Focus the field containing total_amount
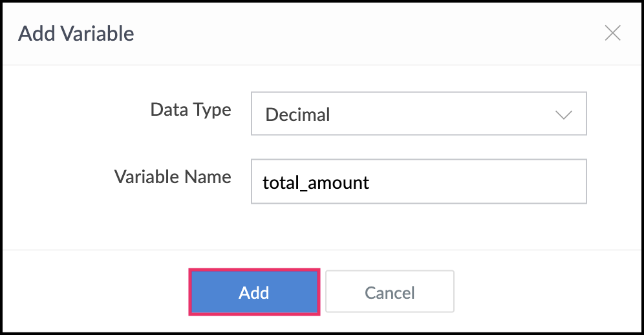 click(x=418, y=181)
